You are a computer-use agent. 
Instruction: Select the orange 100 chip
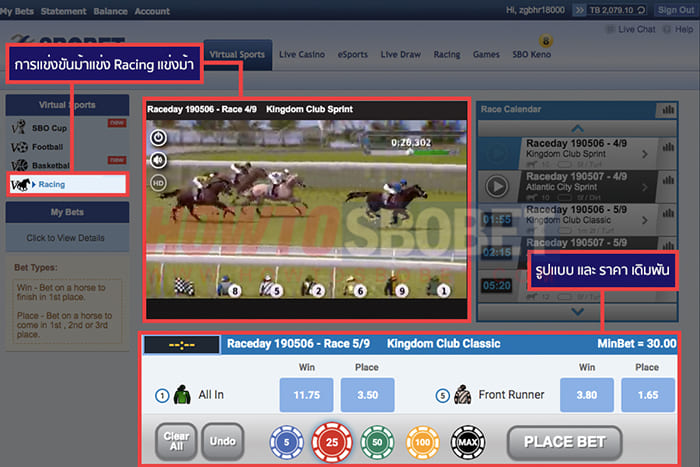tap(422, 442)
